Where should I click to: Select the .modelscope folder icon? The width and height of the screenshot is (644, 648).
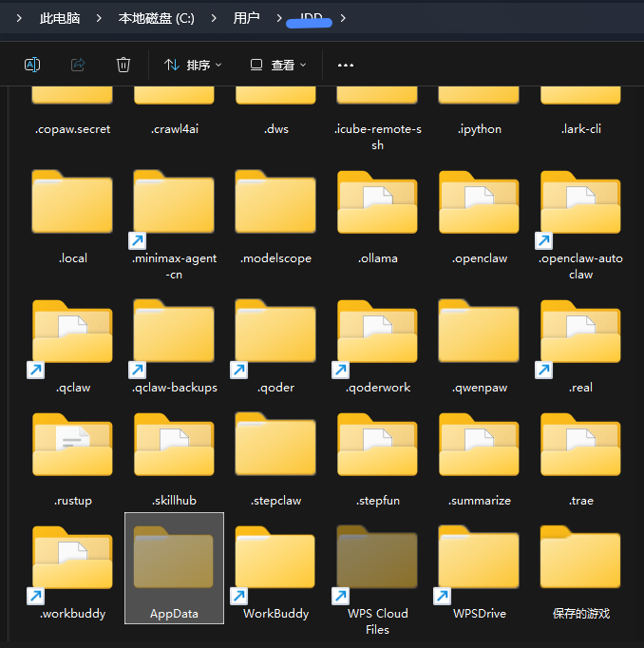point(275,201)
